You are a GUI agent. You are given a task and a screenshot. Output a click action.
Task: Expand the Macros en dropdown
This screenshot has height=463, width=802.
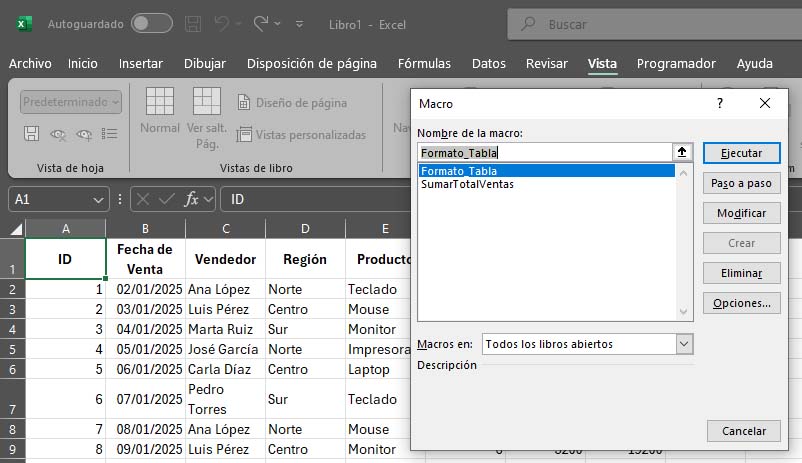coord(684,344)
